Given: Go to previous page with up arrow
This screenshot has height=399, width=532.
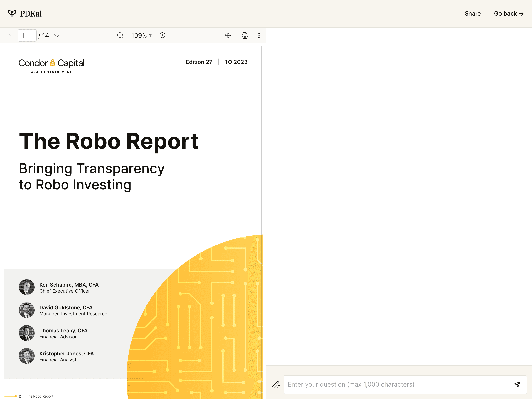Looking at the screenshot, I should (x=9, y=36).
